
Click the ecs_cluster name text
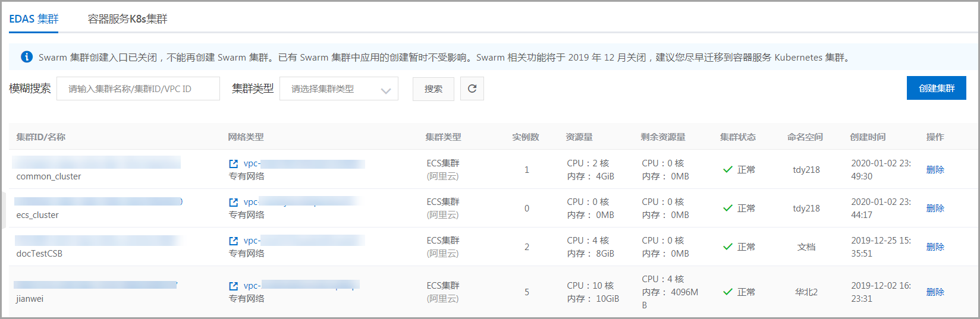[37, 215]
